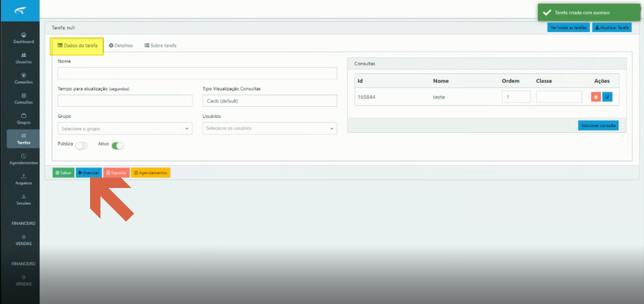Open Conexões from the sidebar
This screenshot has width=644, height=304.
pos(23,79)
